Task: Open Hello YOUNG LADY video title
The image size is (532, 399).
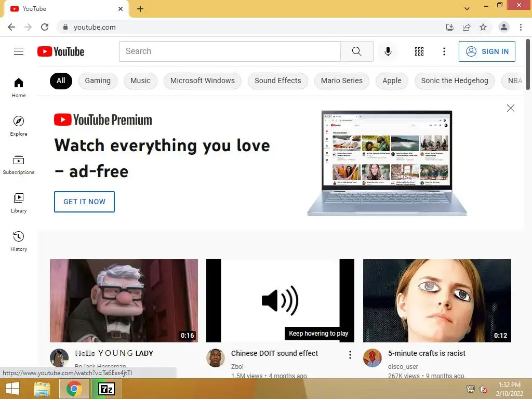Action: tap(114, 353)
